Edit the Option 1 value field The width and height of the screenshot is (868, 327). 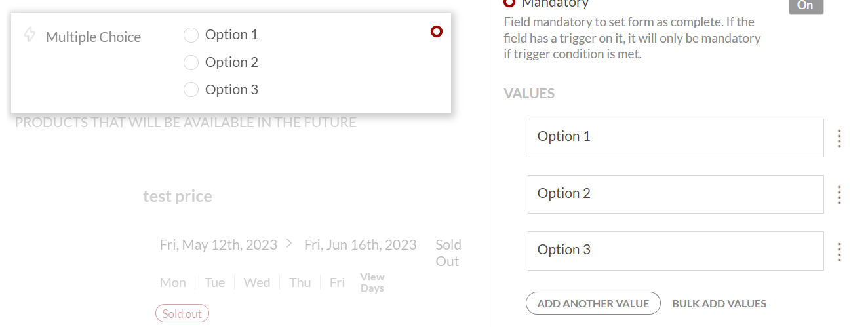click(675, 138)
